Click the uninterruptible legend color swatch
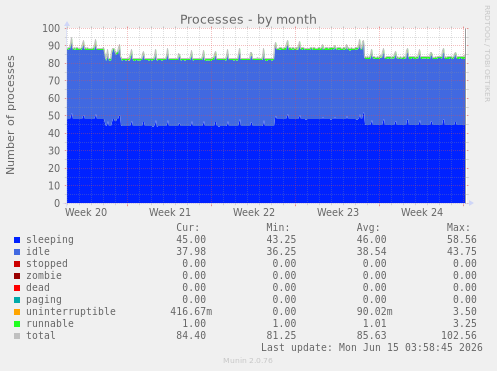This screenshot has width=497, height=371. point(17,312)
